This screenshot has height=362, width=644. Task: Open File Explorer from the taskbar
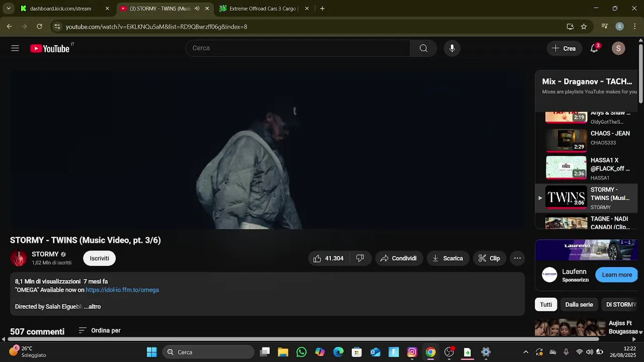pyautogui.click(x=283, y=352)
